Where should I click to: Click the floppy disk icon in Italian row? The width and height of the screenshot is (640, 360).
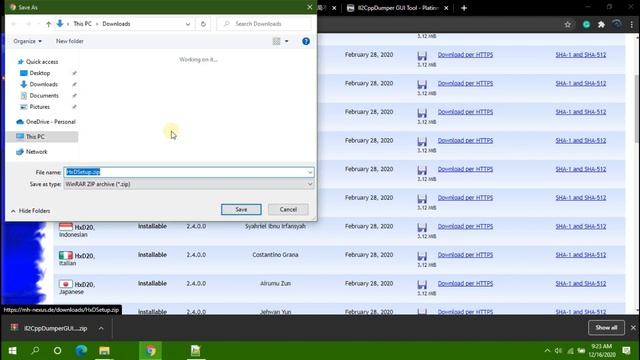[422, 256]
